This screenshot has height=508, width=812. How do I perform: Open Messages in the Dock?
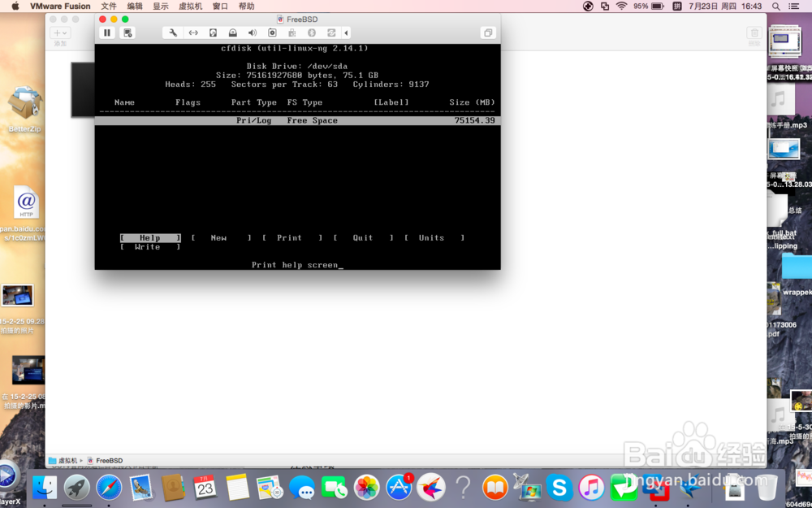point(301,488)
